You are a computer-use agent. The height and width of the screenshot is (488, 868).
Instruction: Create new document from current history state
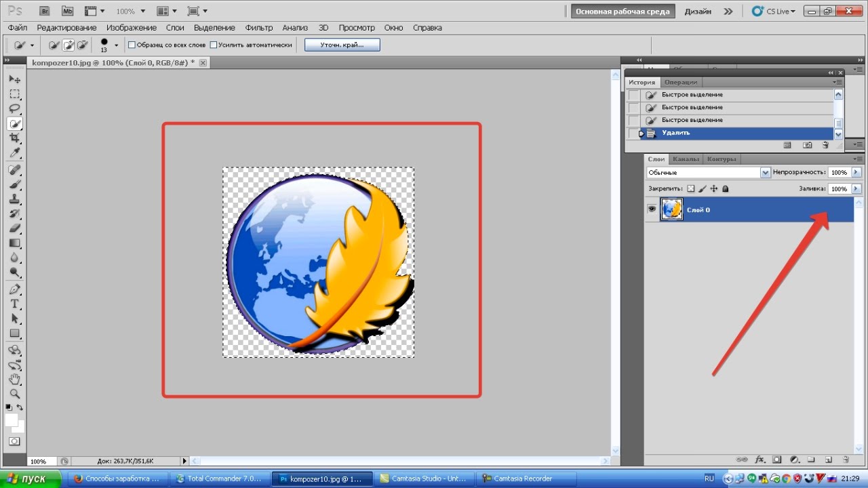pos(787,145)
